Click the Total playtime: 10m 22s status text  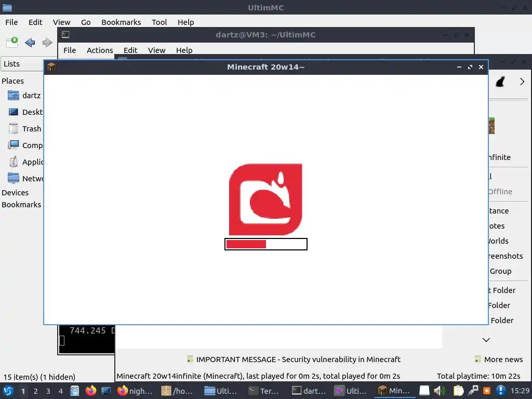point(478,376)
